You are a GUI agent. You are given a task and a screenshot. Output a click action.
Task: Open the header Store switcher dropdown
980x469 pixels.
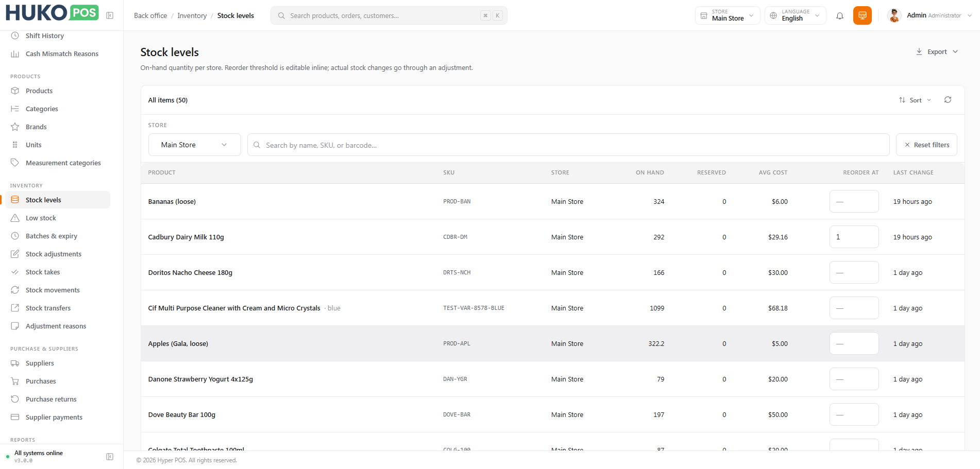[x=728, y=15]
